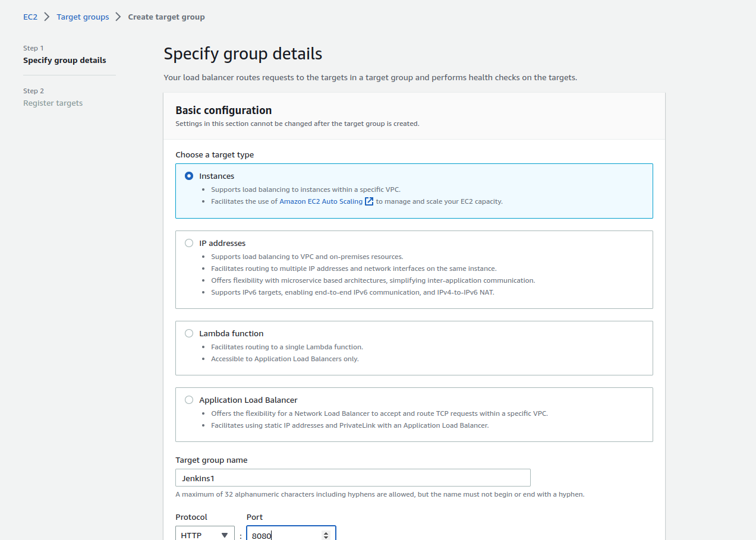Decrease the port with the down arrow
The image size is (756, 540).
tap(326, 538)
